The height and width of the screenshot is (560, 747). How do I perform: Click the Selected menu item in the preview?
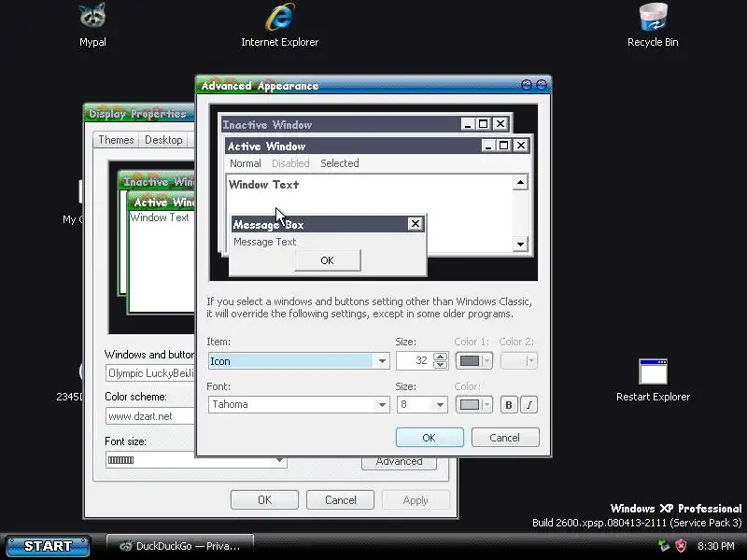click(x=340, y=163)
